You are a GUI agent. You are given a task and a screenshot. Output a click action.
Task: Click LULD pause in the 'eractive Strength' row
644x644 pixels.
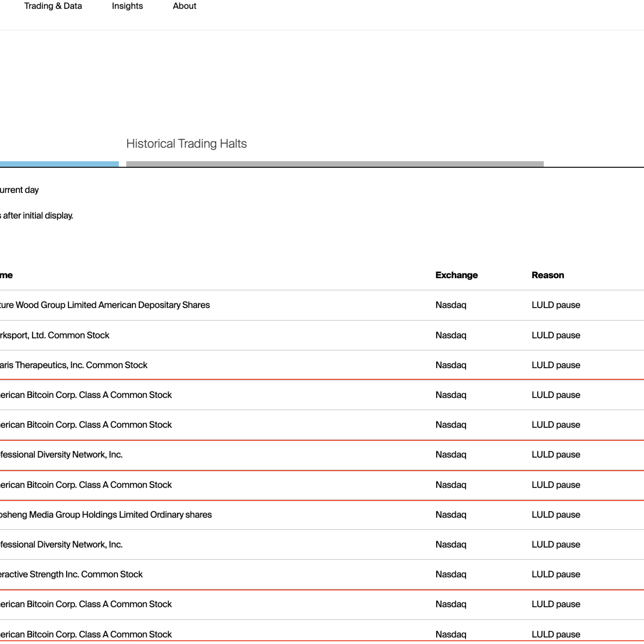coord(556,574)
